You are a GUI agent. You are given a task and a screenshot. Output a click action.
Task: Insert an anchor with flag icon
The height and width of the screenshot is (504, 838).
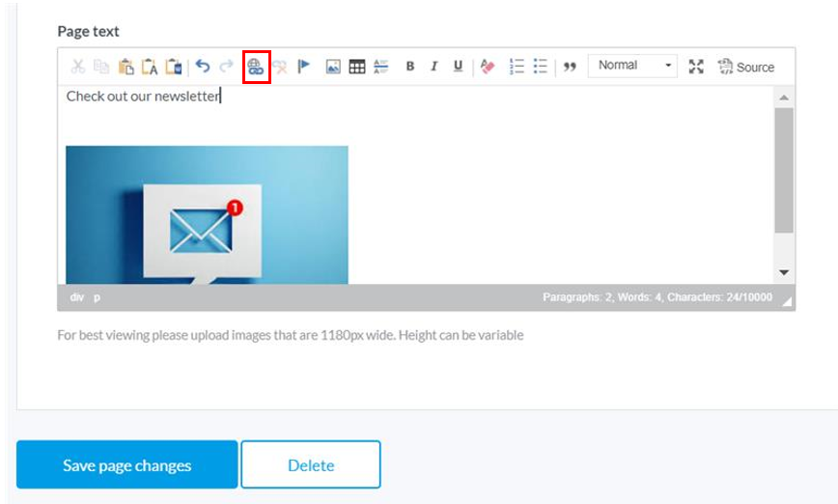[x=303, y=67]
